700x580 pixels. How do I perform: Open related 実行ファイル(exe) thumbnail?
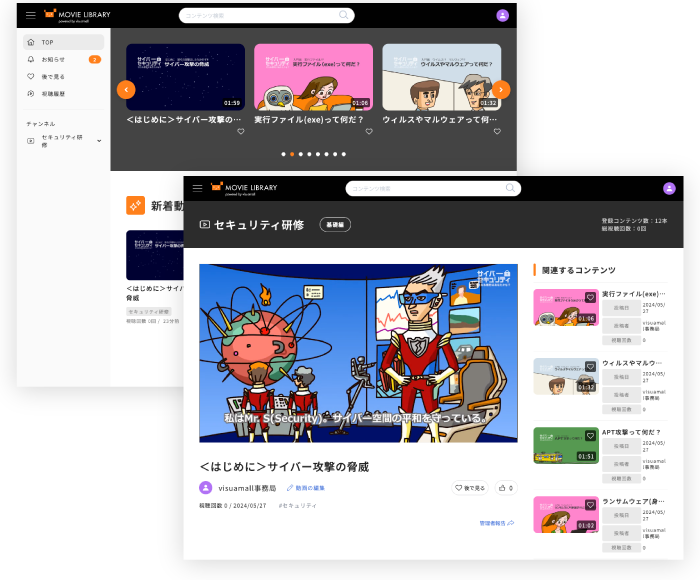[566, 308]
